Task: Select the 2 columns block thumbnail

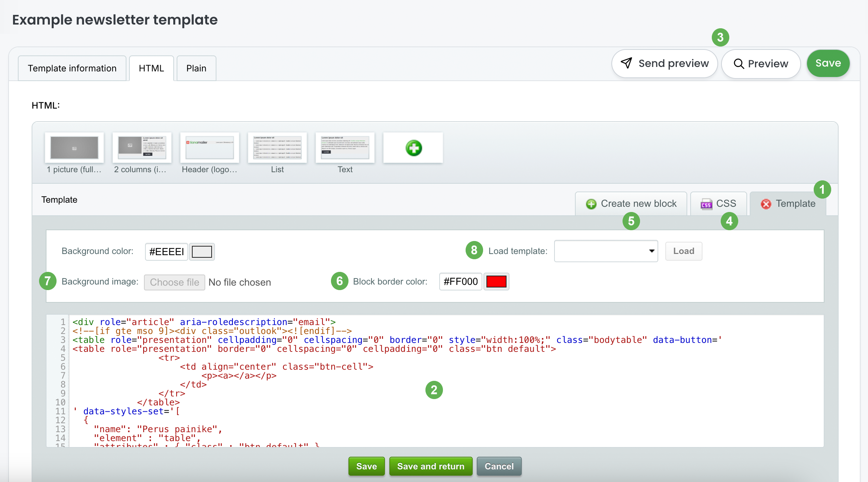Action: (x=142, y=148)
